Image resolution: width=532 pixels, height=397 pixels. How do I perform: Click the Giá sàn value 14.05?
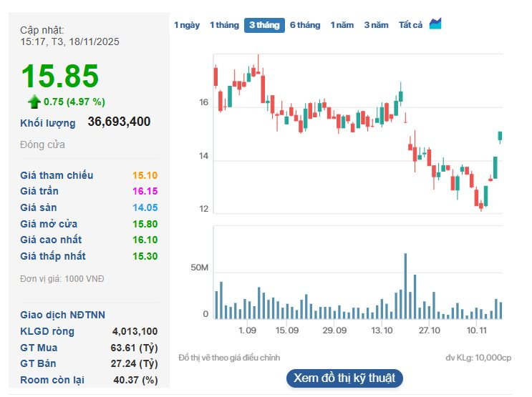click(x=145, y=207)
